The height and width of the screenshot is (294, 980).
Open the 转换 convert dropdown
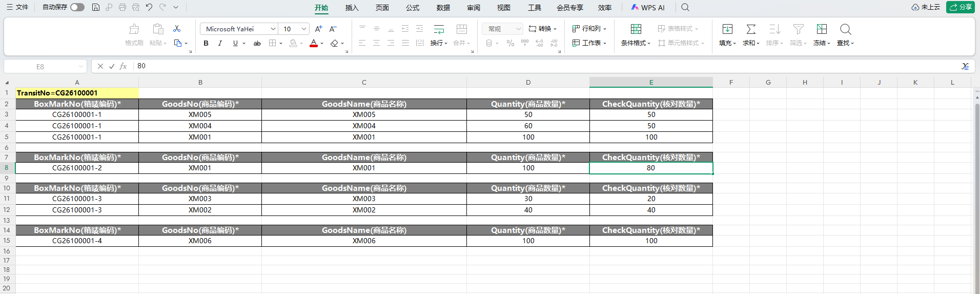pyautogui.click(x=543, y=29)
